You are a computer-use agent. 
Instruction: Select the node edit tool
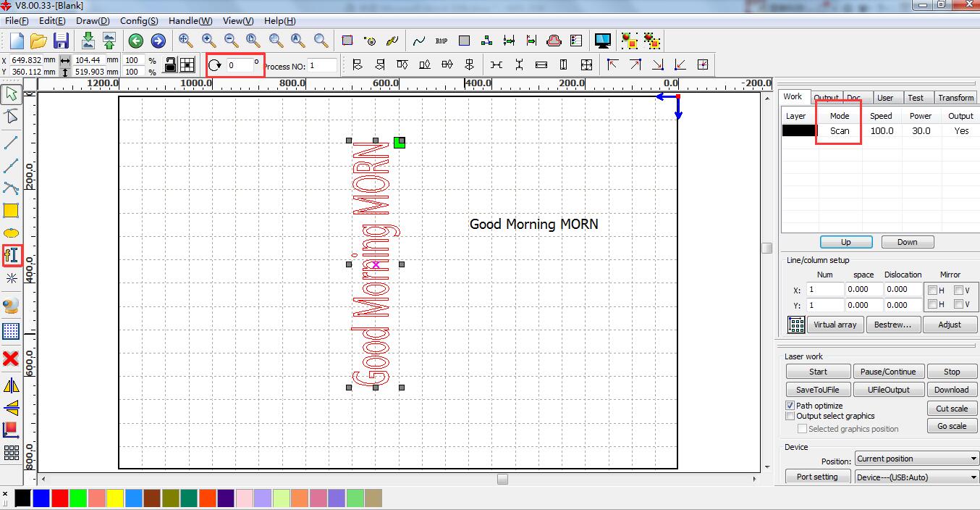coord(11,116)
